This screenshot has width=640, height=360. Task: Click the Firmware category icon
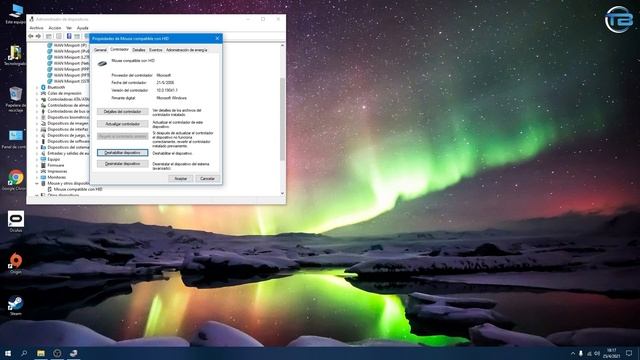(43, 165)
